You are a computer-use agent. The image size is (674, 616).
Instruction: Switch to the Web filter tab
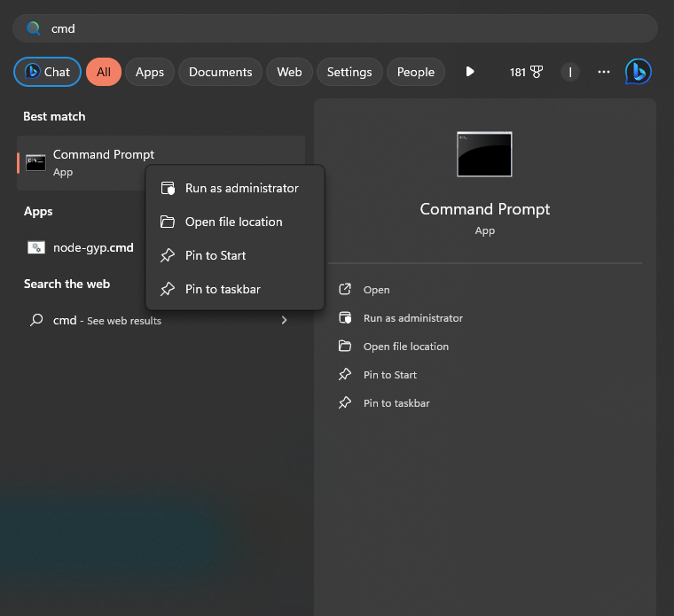pos(289,72)
